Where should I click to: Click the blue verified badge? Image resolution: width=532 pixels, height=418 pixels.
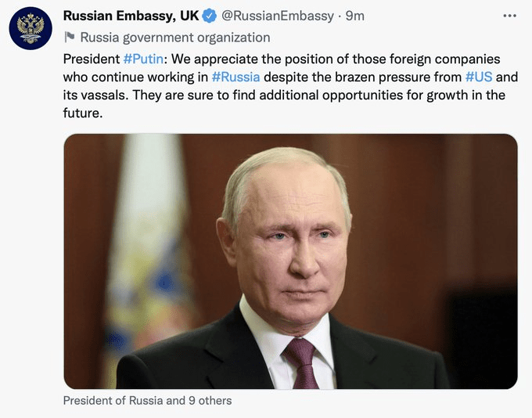(210, 16)
